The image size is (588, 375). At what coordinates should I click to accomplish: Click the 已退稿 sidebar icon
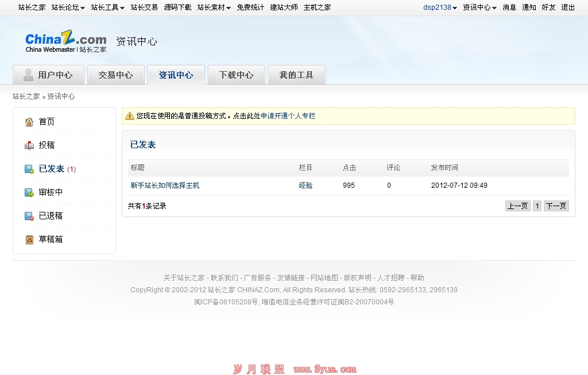[x=29, y=216]
